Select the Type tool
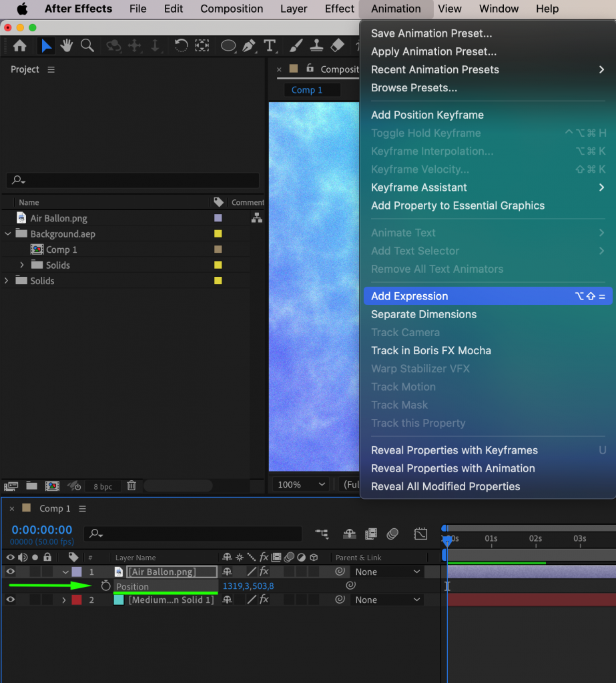Image resolution: width=616 pixels, height=683 pixels. pos(270,45)
